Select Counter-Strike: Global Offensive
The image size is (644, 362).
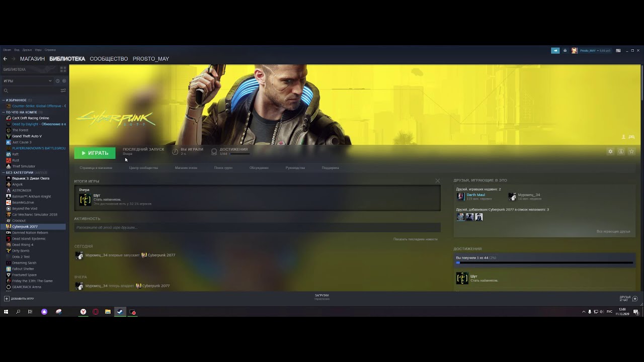36,106
